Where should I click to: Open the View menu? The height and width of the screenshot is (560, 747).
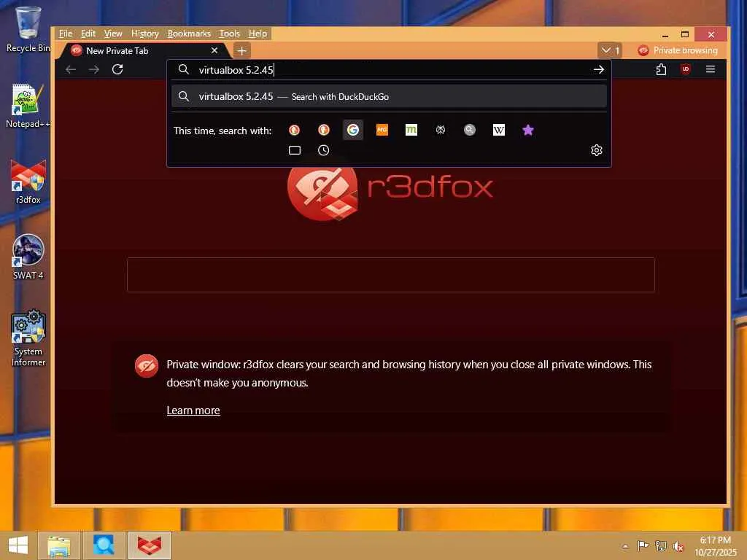coord(113,34)
